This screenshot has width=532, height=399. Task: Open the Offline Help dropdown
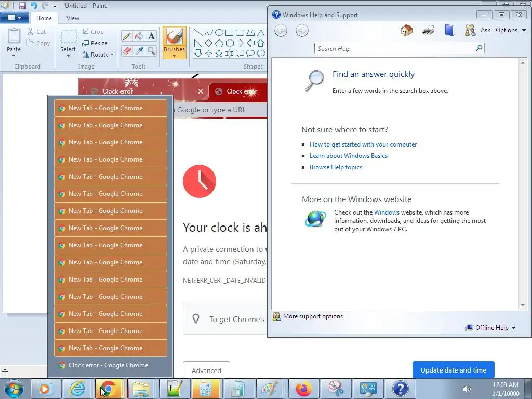tap(490, 328)
